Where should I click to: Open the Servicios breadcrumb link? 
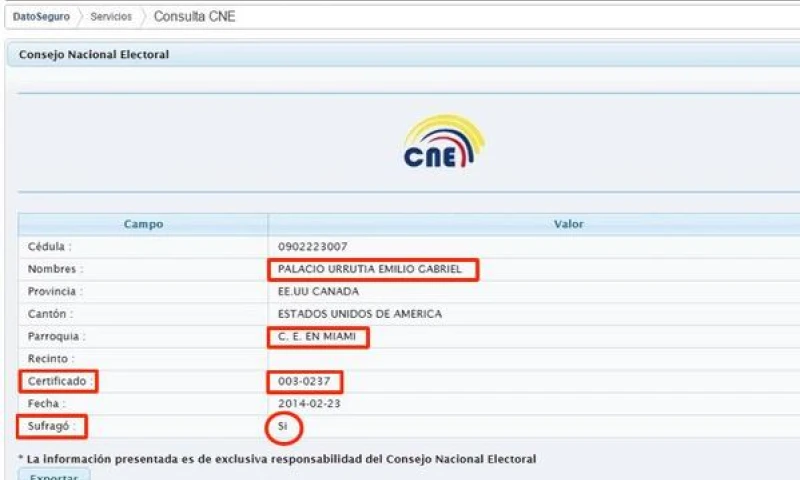tap(111, 17)
